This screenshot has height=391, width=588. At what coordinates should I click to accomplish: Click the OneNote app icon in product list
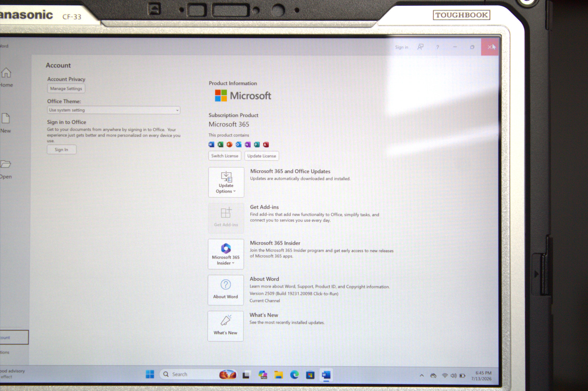click(248, 145)
